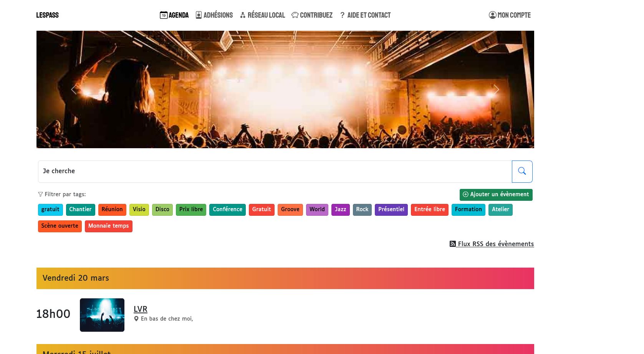Open the Agenda calendar menu item
The width and height of the screenshot is (644, 354).
174,15
